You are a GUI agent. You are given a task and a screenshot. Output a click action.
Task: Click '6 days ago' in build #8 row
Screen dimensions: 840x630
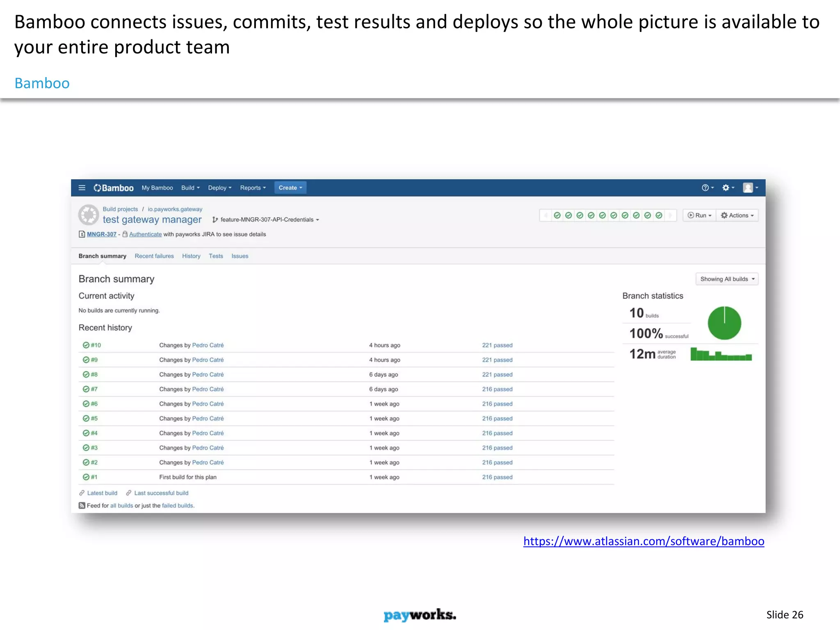click(383, 375)
